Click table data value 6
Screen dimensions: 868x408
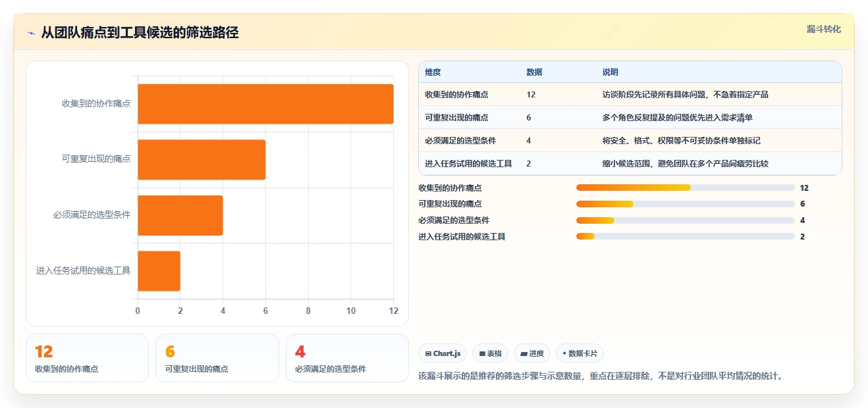tap(529, 118)
